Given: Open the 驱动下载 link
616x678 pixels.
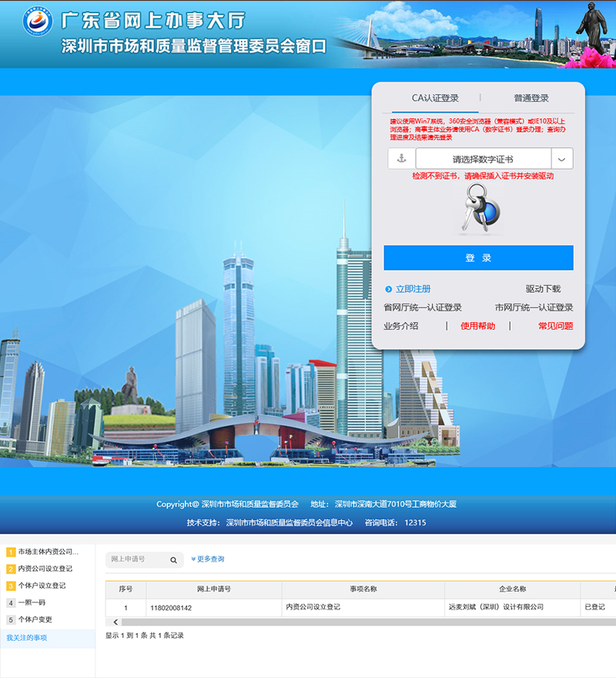Looking at the screenshot, I should click(543, 289).
